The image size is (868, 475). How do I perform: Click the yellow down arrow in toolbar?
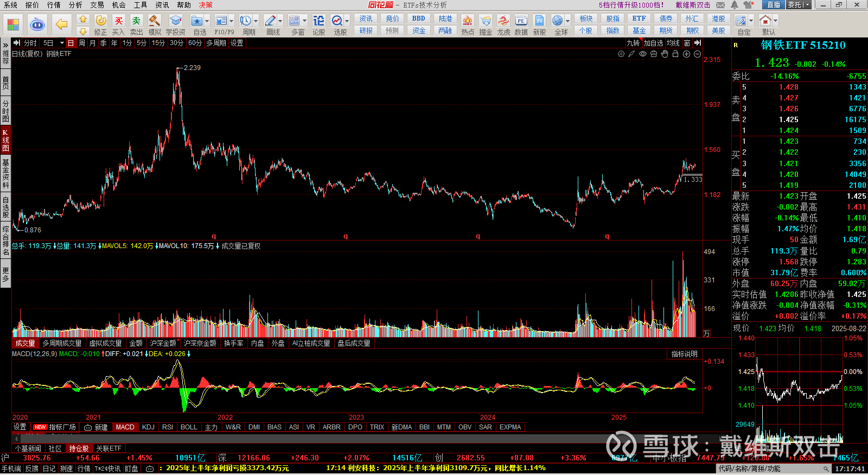[x=83, y=31]
